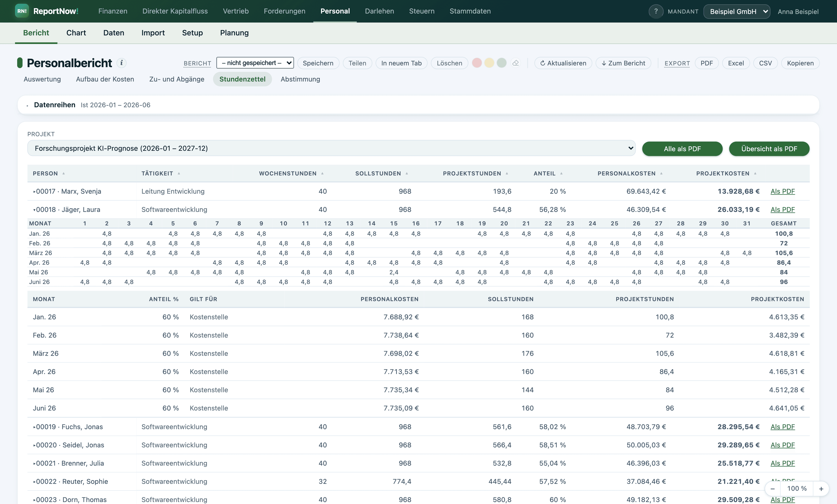Open the Aufbau der Kosten sub-tab

[105, 79]
